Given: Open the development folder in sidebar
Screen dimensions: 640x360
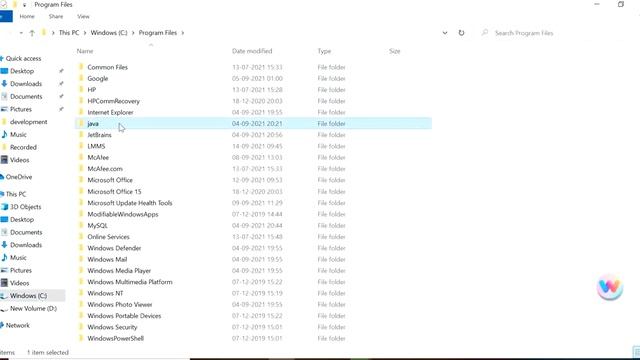Looking at the screenshot, I should pos(29,122).
